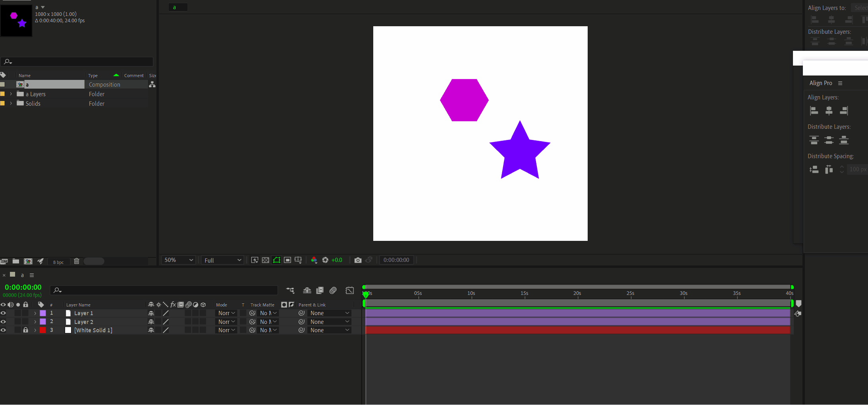Click White Solid 1 red label color

pyautogui.click(x=43, y=330)
